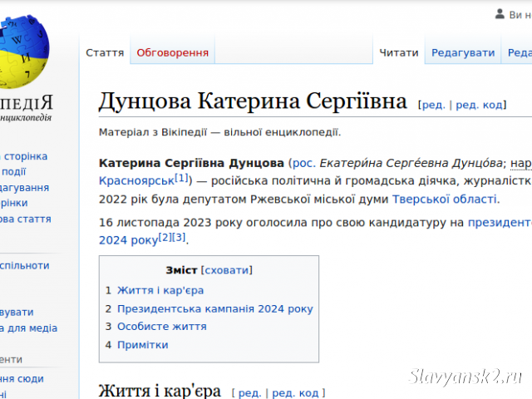Click ред. код link next to title

click(x=479, y=106)
